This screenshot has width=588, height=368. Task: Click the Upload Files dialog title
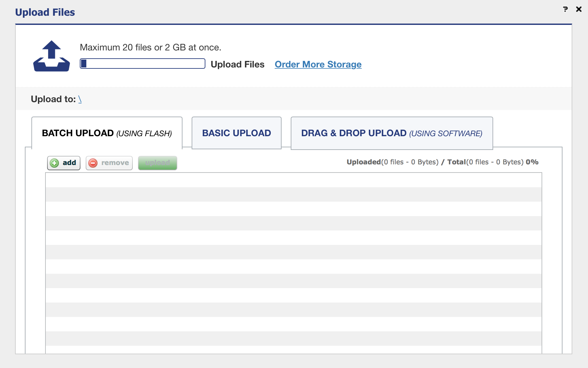coord(45,12)
